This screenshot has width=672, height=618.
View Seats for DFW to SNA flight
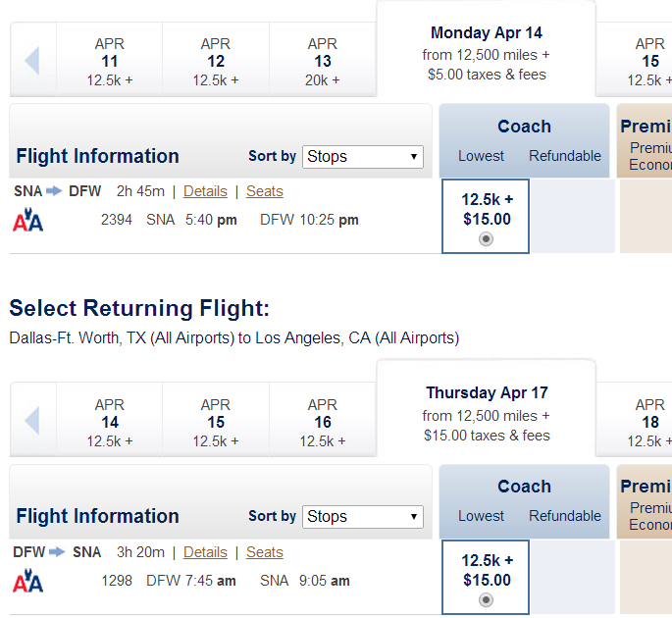point(265,552)
